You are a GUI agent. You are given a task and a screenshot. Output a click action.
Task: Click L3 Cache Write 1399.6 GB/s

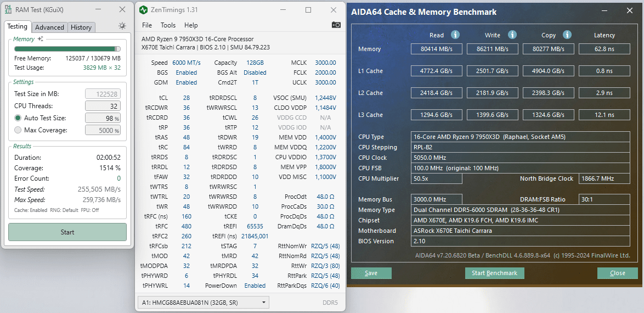point(493,115)
